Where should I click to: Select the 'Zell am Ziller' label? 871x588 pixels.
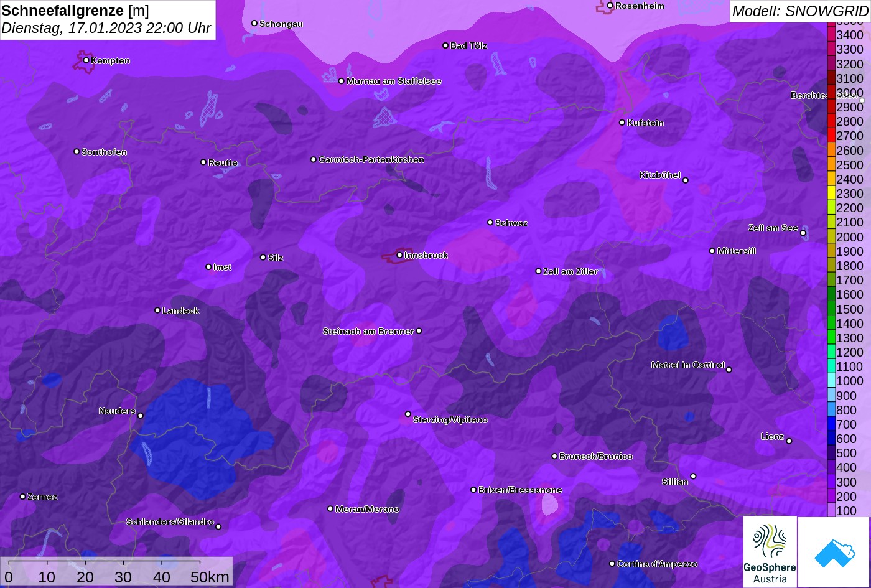571,271
